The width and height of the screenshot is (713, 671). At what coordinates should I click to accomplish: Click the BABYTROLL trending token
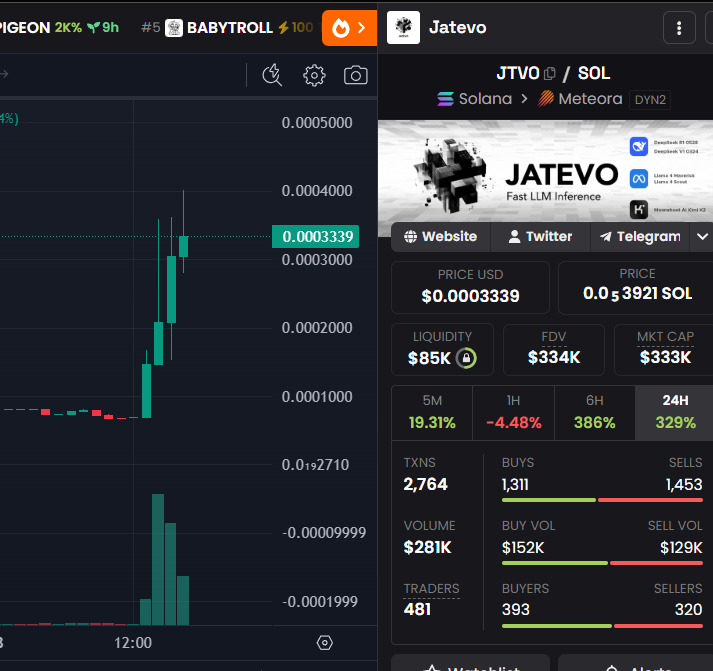point(227,28)
